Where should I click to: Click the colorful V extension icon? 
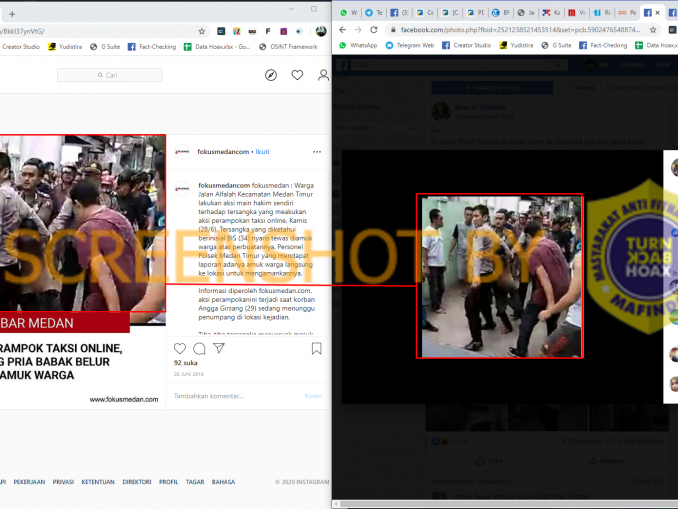pyautogui.click(x=237, y=31)
